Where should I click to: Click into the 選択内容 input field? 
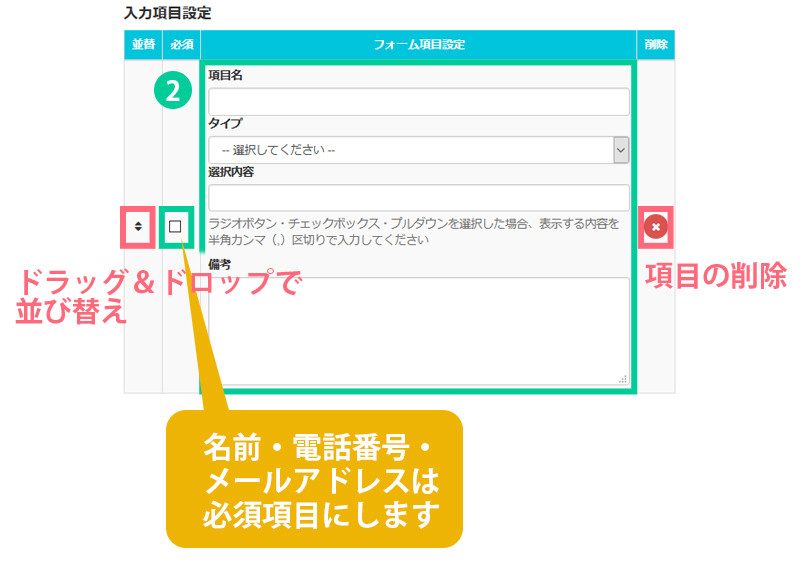418,197
